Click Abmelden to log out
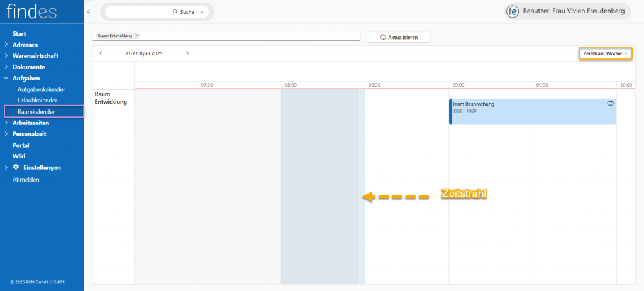 26,180
